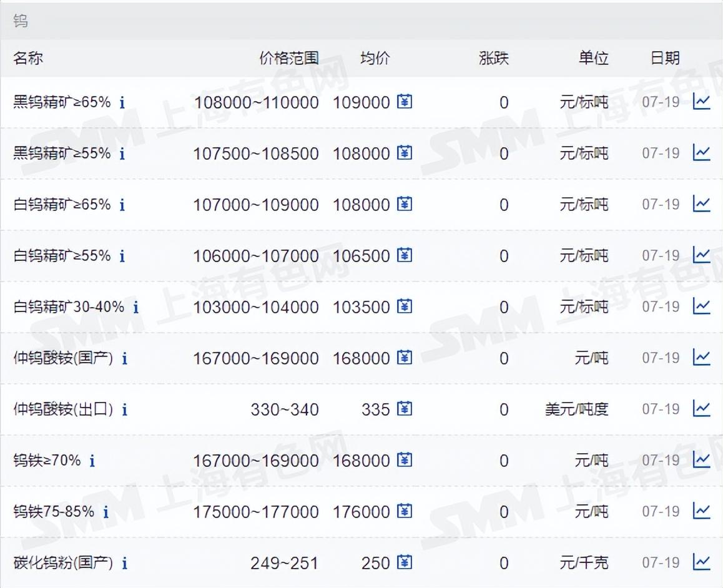Click the chart icon for 白钨精矿≥55%
723x588 pixels.
[x=703, y=255]
